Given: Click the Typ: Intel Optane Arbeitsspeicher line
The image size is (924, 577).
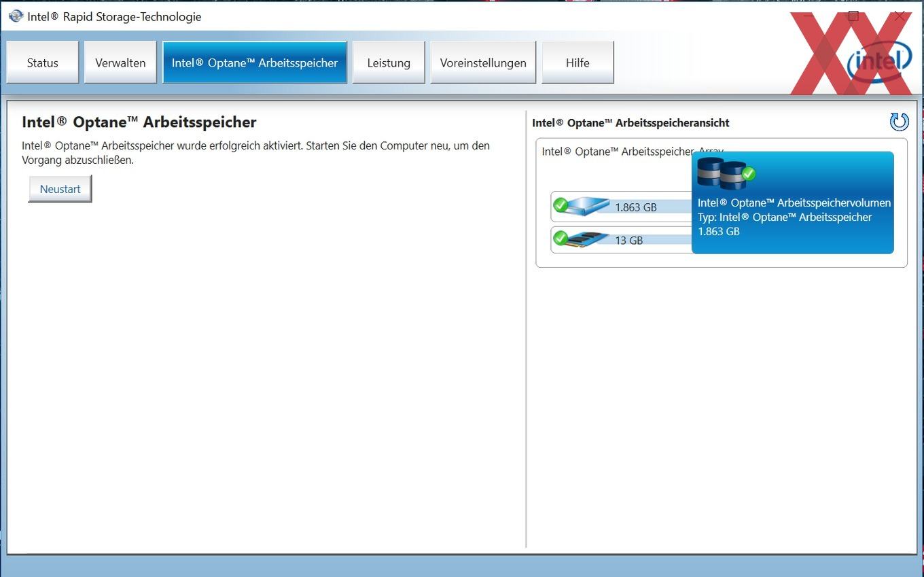Looking at the screenshot, I should pos(785,217).
